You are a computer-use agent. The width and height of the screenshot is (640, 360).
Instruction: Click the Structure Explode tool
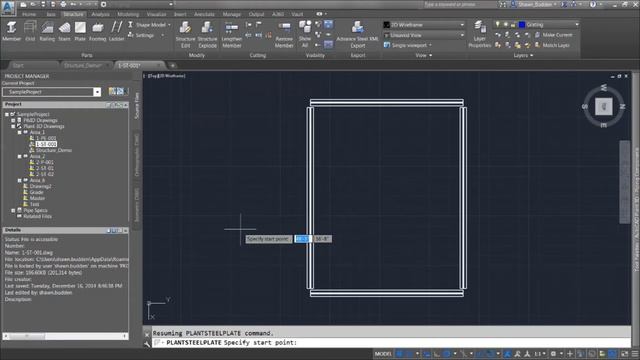tap(207, 35)
